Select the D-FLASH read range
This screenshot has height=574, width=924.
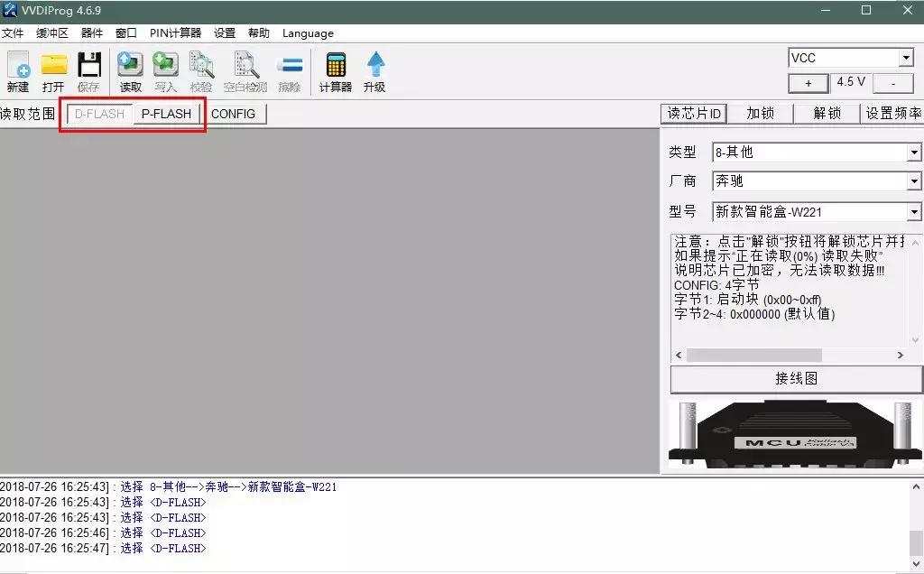point(99,114)
